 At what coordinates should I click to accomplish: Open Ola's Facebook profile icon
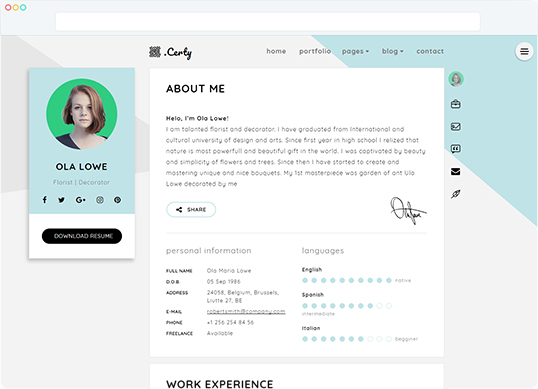pos(45,200)
